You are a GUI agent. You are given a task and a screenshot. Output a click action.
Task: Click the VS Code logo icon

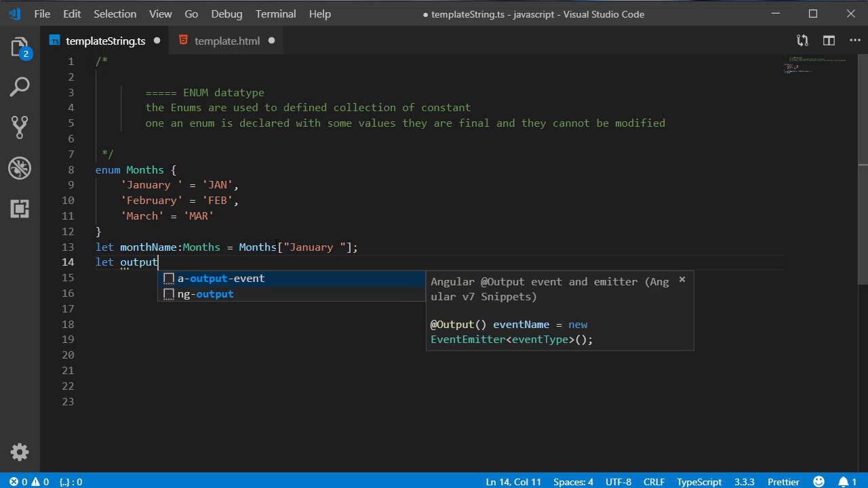point(14,14)
